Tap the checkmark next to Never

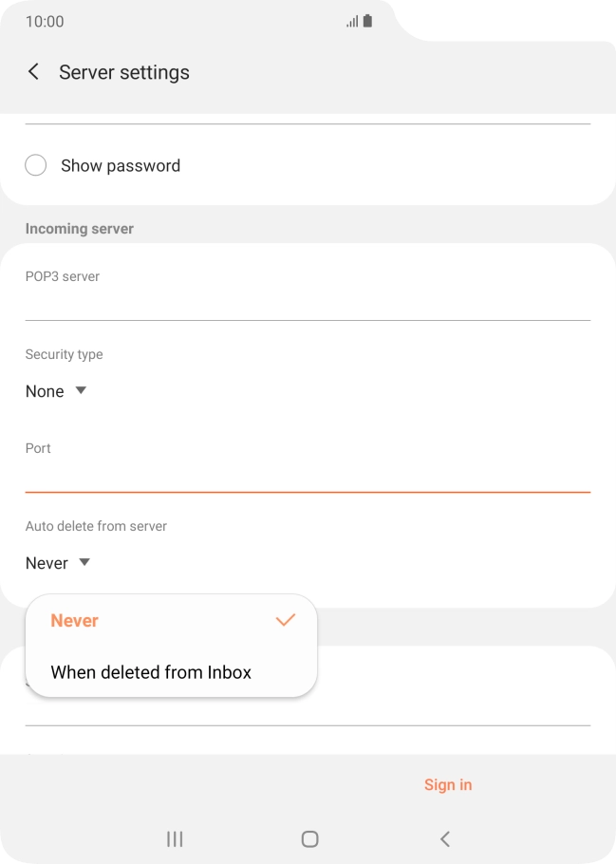(x=285, y=619)
